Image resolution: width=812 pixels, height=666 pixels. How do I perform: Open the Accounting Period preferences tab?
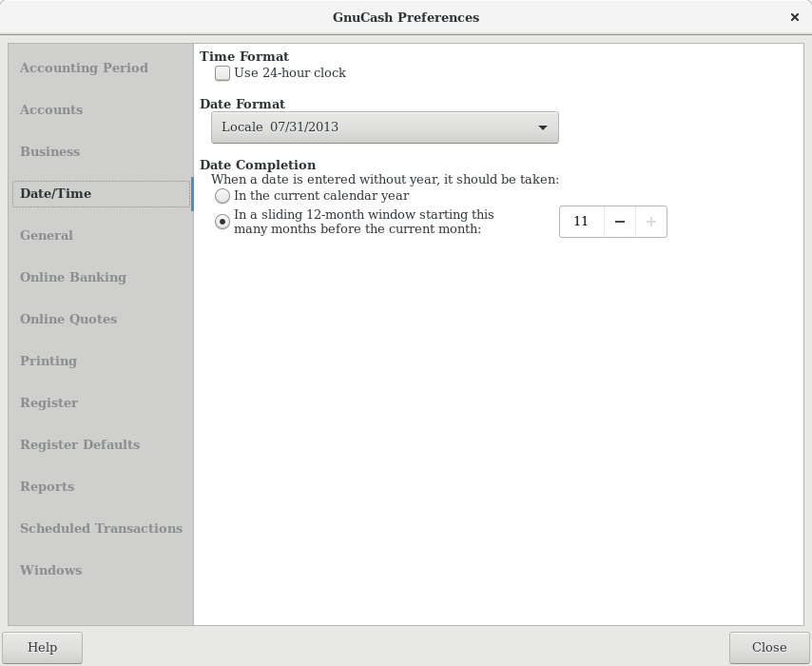tap(84, 68)
